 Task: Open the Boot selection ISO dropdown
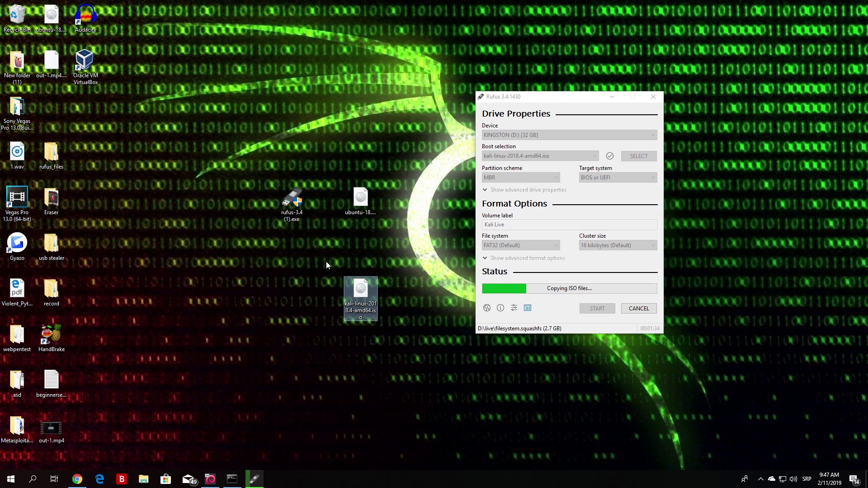coord(540,156)
